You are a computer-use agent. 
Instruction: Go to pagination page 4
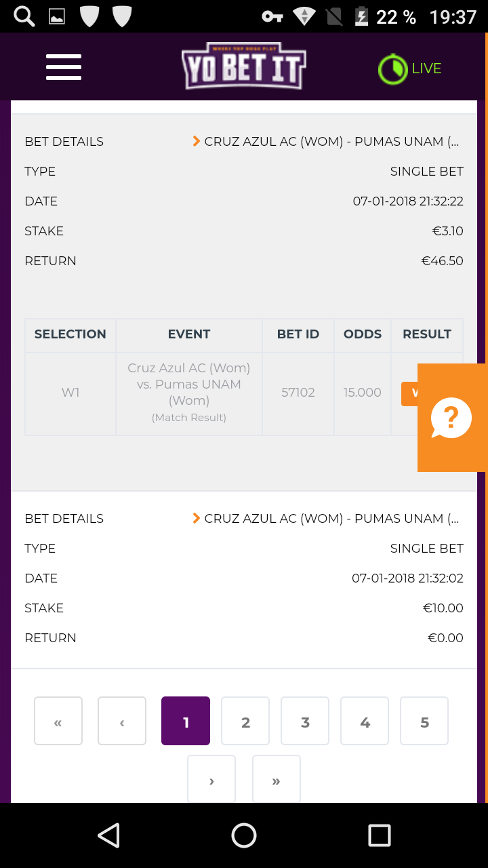(x=365, y=721)
